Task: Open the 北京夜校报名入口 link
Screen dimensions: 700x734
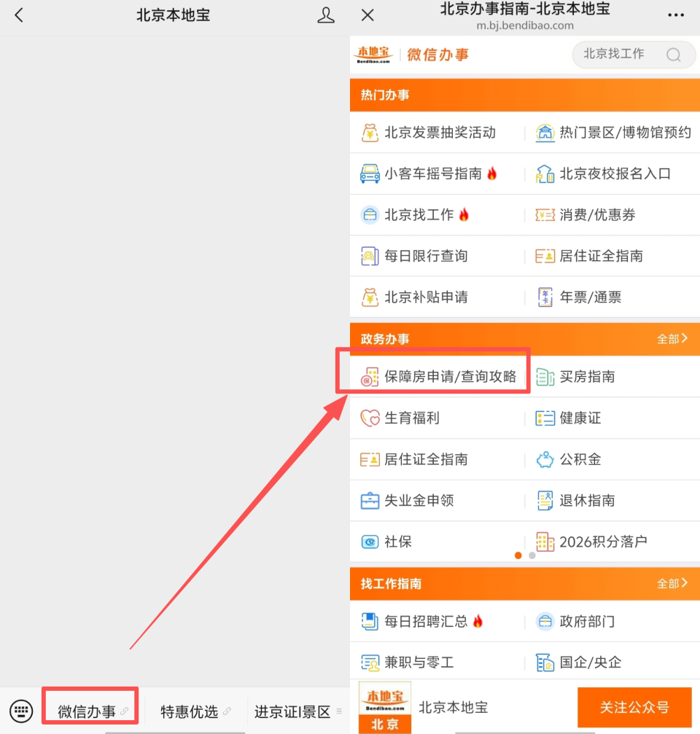Action: point(615,173)
